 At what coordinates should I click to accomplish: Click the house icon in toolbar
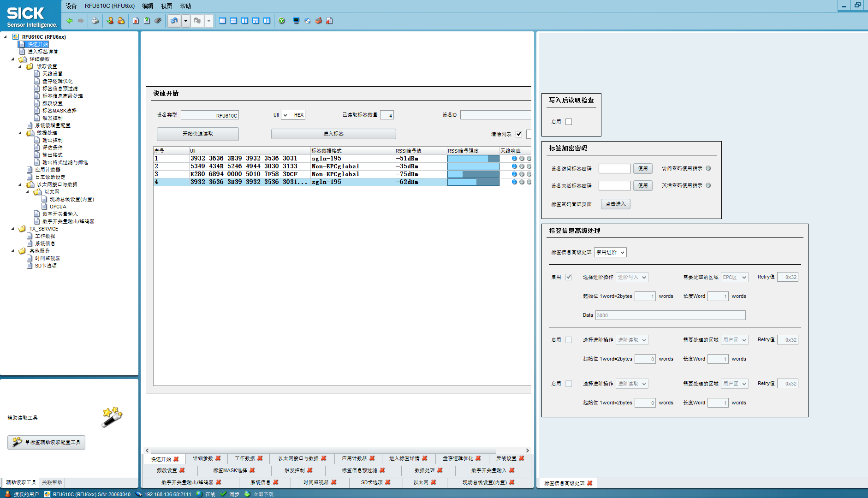point(307,21)
